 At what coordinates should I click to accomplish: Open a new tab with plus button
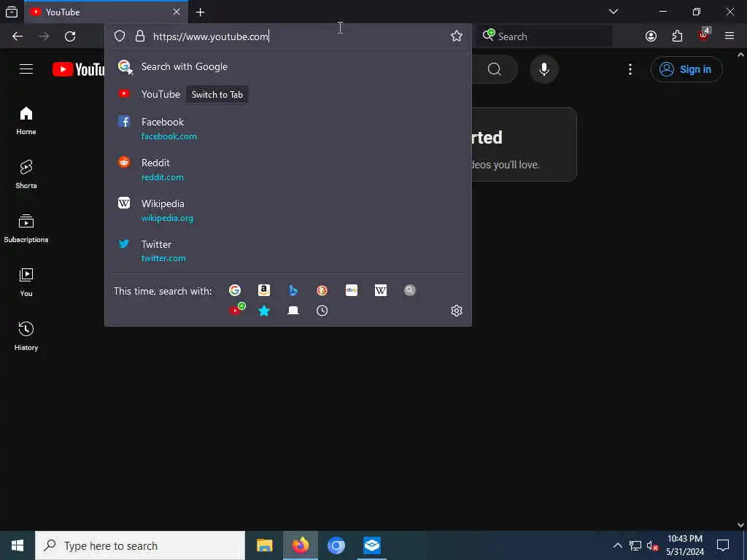201,12
